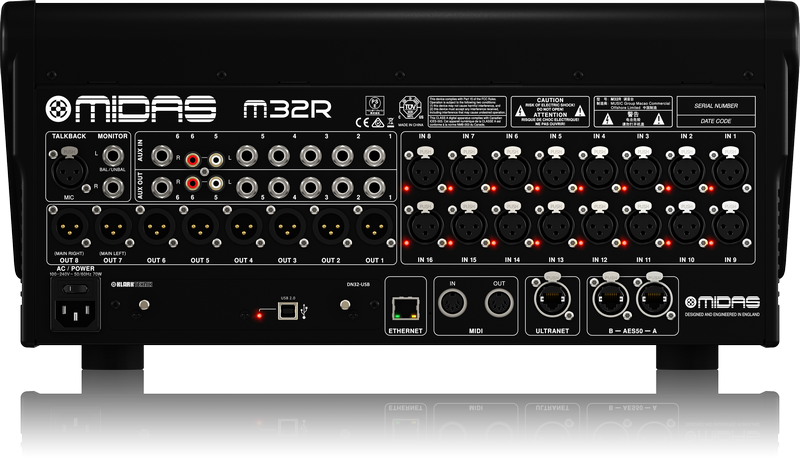
Task: Select the IN 16 XLR input socket
Action: click(x=426, y=226)
